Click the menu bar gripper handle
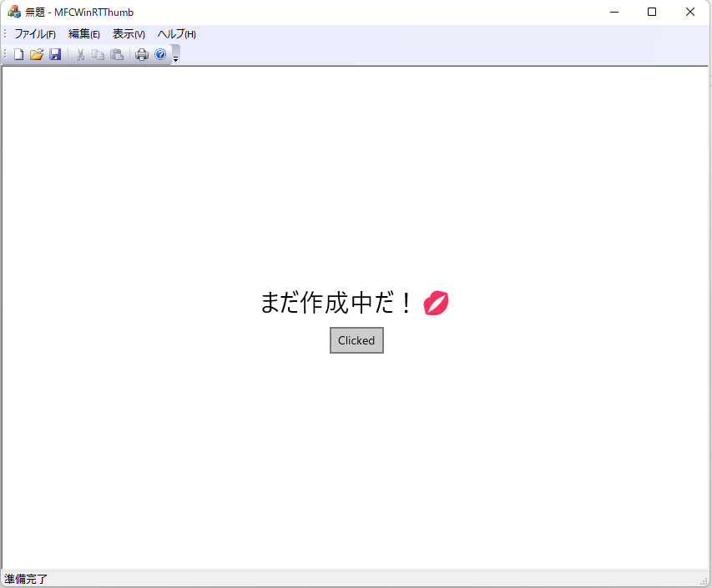Image resolution: width=712 pixels, height=588 pixels. pyautogui.click(x=5, y=34)
